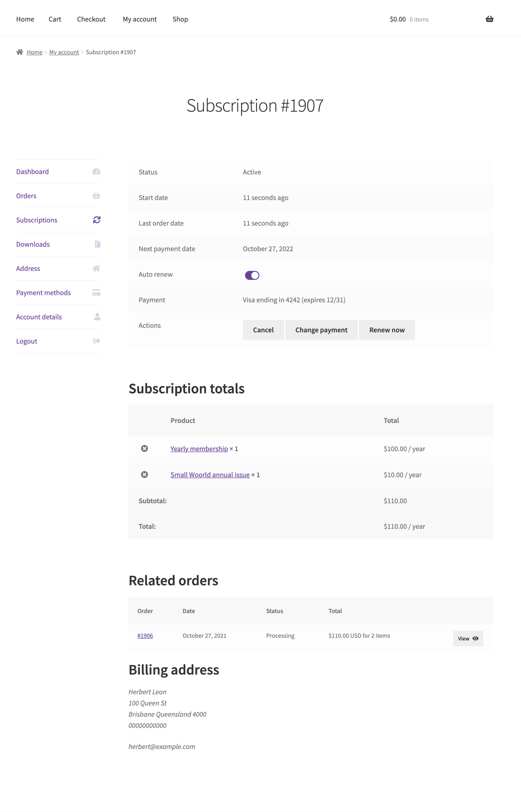Select the Downloads document icon

(x=96, y=244)
